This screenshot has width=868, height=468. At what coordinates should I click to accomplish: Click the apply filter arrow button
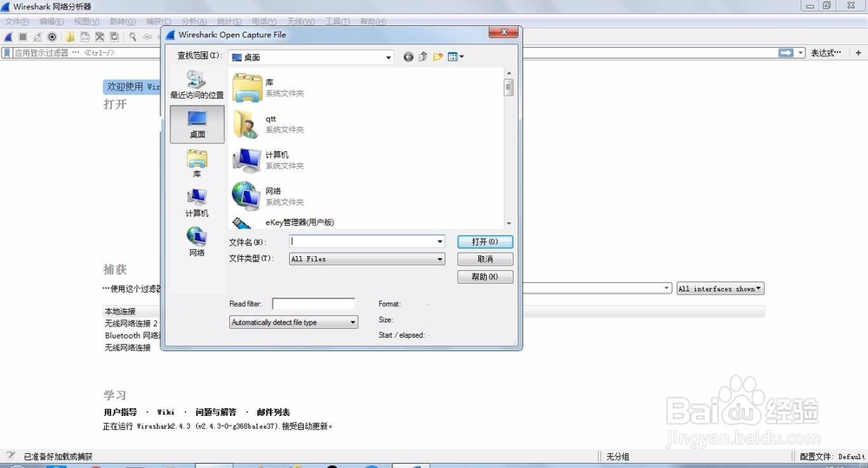786,53
